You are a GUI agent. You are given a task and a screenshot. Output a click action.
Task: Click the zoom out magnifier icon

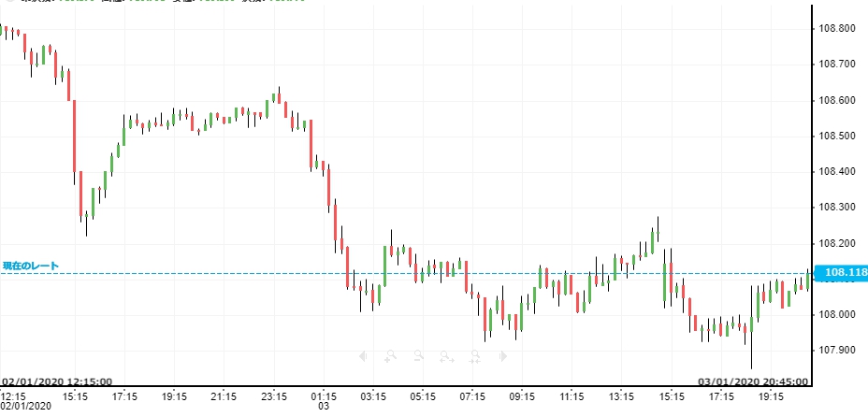click(x=419, y=355)
